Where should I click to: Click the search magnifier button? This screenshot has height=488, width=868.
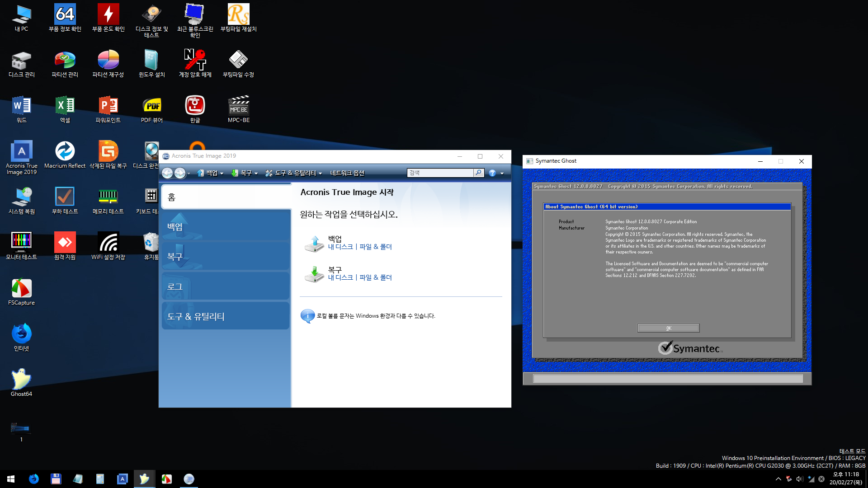click(x=479, y=173)
